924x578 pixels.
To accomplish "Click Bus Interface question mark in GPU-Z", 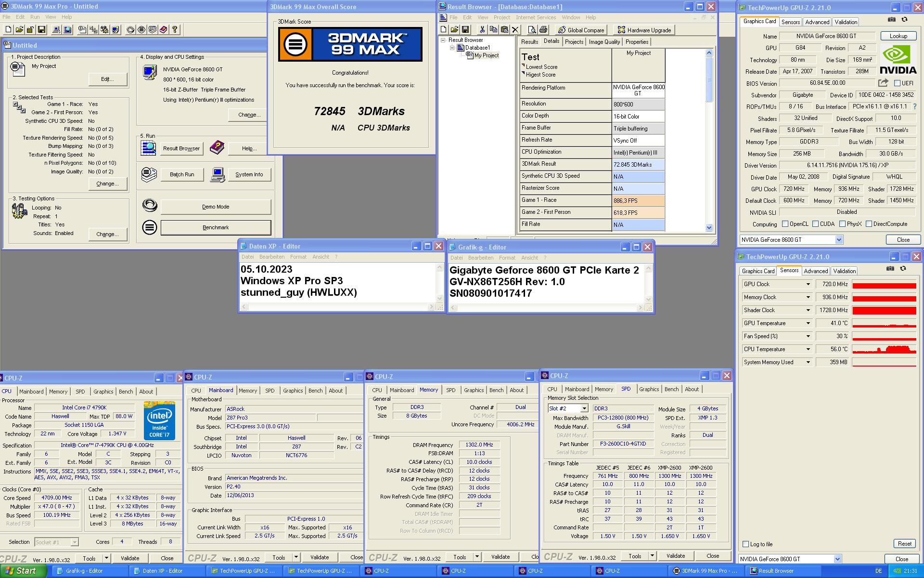I will pyautogui.click(x=915, y=106).
